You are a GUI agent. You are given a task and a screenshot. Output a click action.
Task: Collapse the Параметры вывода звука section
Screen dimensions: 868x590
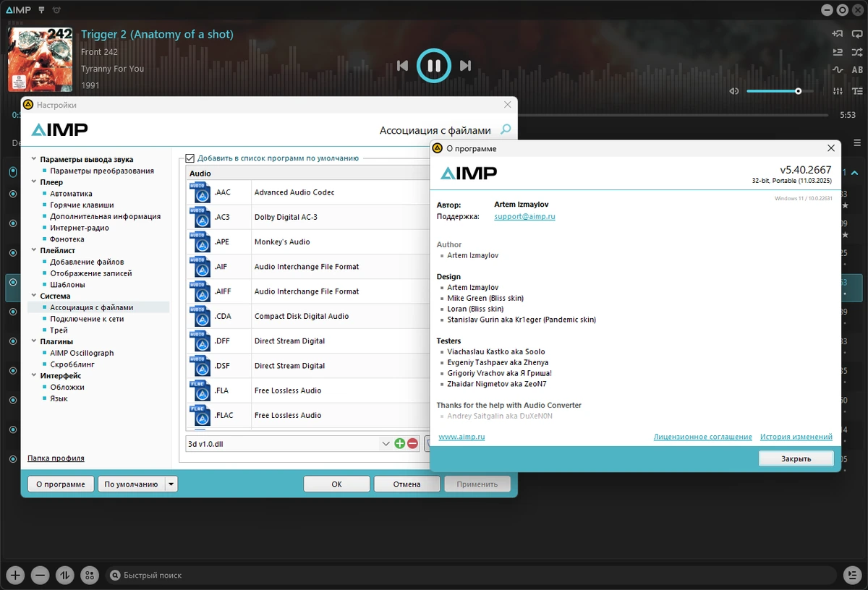tap(33, 159)
